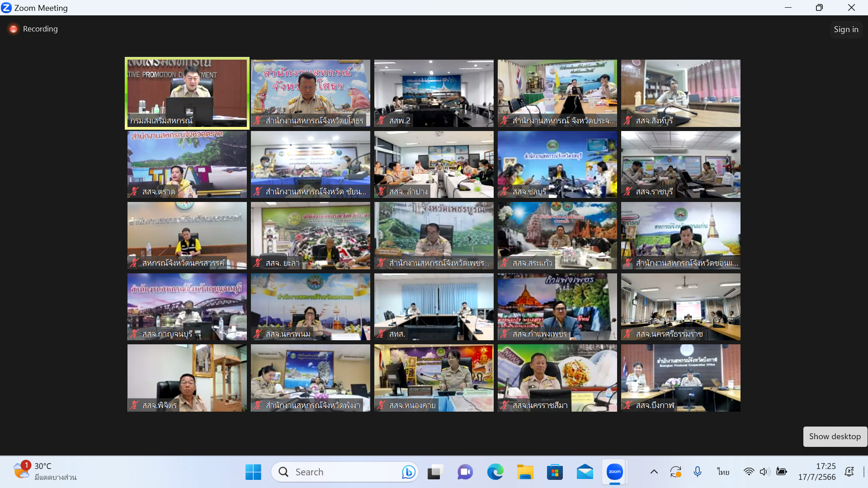This screenshot has width=868, height=488.
Task: Open File Explorer from the taskbar
Action: [525, 472]
